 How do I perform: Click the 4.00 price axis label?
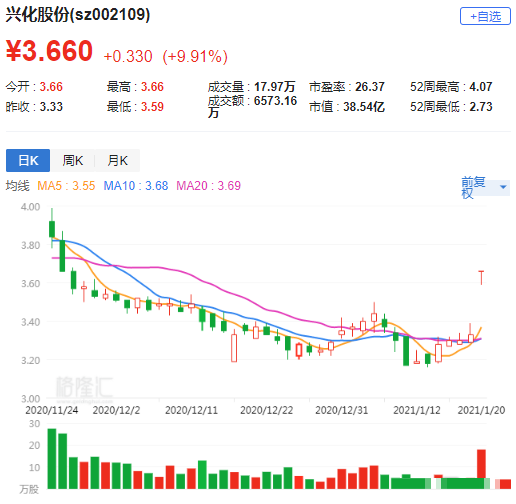30,207
